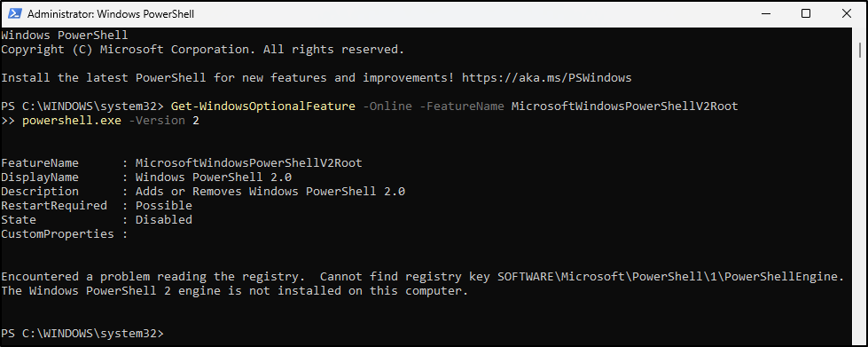Click the DisplayName value Windows PowerShell 2.0

pos(214,177)
